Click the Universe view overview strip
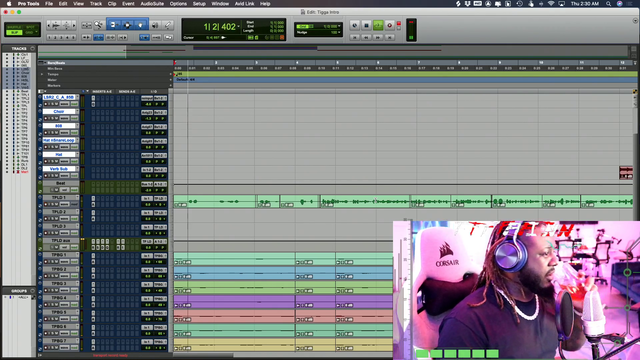The height and width of the screenshot is (360, 640). pos(333,52)
